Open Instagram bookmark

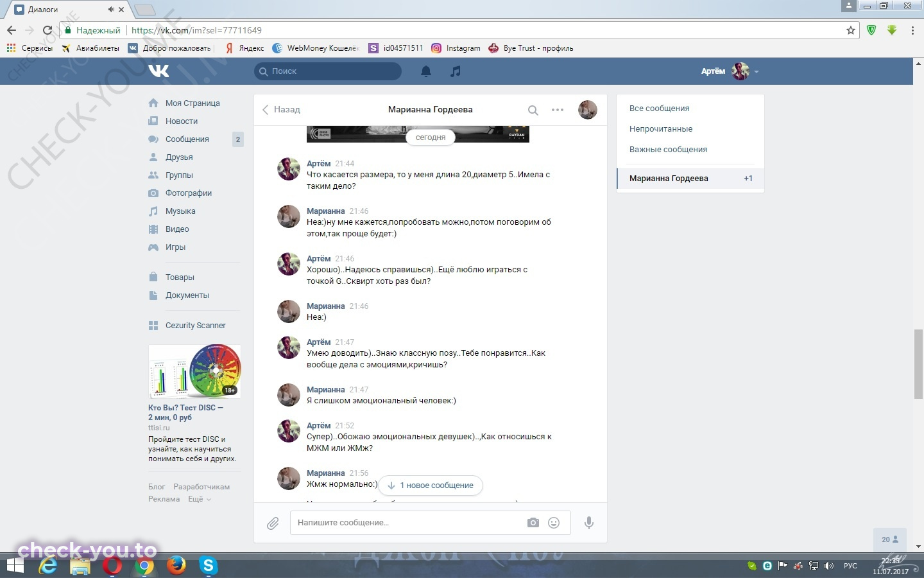click(456, 48)
